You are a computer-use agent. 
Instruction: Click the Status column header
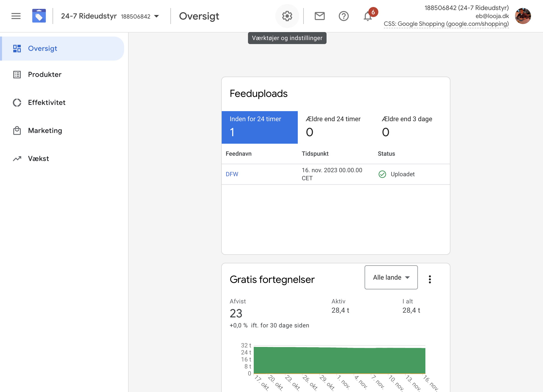point(386,154)
